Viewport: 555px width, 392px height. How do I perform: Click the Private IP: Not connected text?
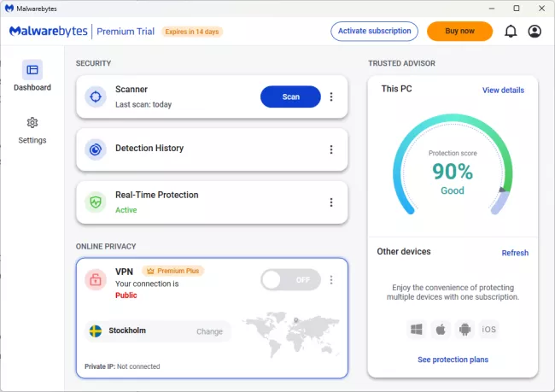coord(122,366)
